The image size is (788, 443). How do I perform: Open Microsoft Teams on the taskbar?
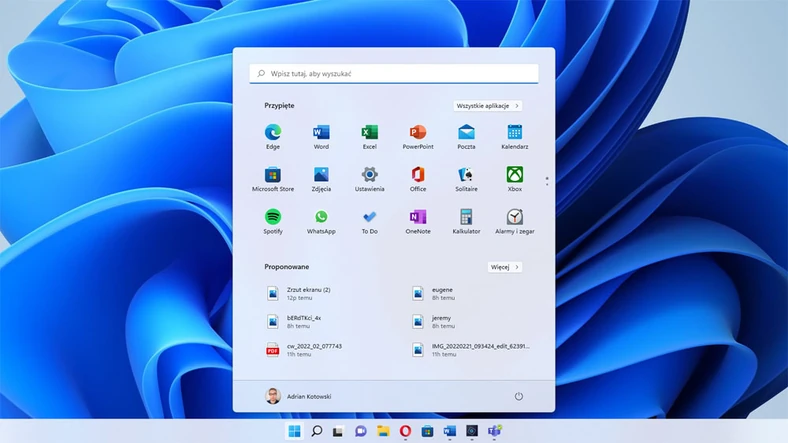494,431
